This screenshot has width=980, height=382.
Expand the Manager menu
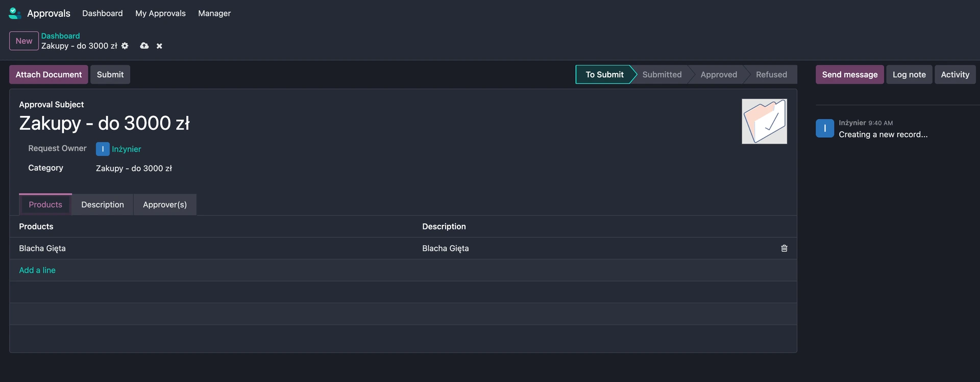tap(214, 13)
